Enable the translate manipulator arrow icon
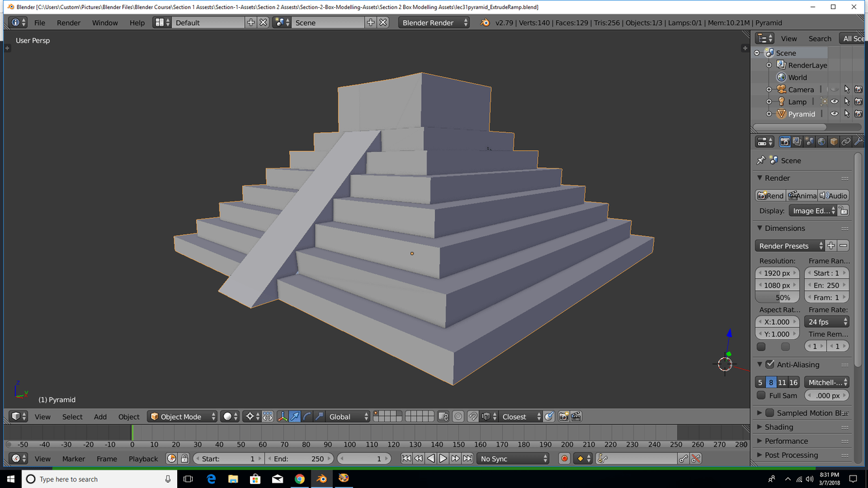The height and width of the screenshot is (488, 868). (x=295, y=416)
